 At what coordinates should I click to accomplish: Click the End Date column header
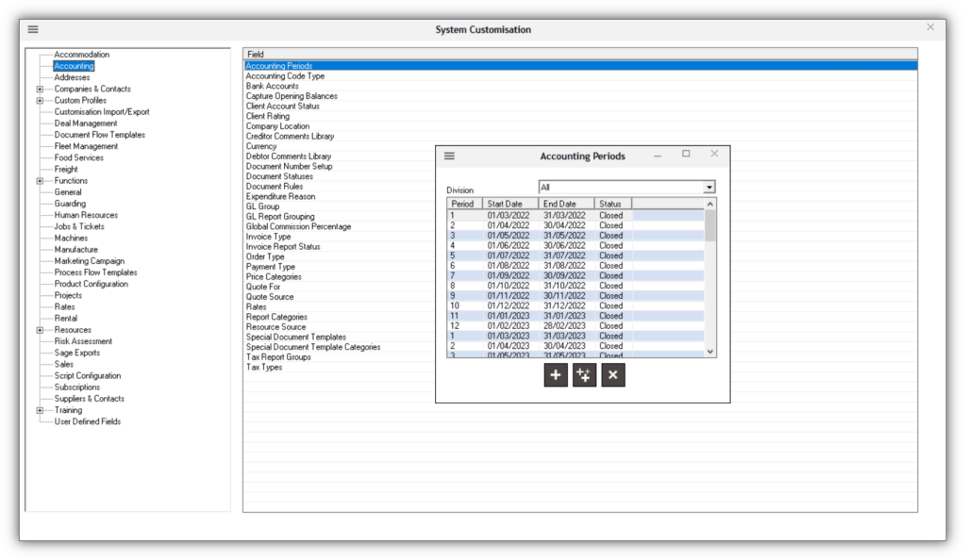coord(566,204)
